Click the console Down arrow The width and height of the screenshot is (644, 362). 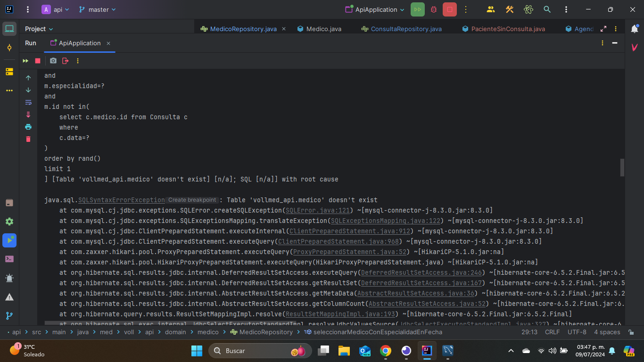pos(28,90)
